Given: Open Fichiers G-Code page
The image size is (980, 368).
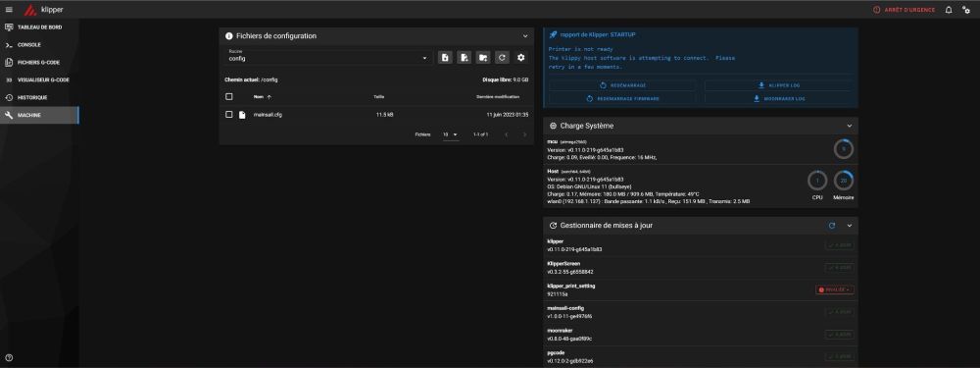Looking at the screenshot, I should click(x=39, y=63).
